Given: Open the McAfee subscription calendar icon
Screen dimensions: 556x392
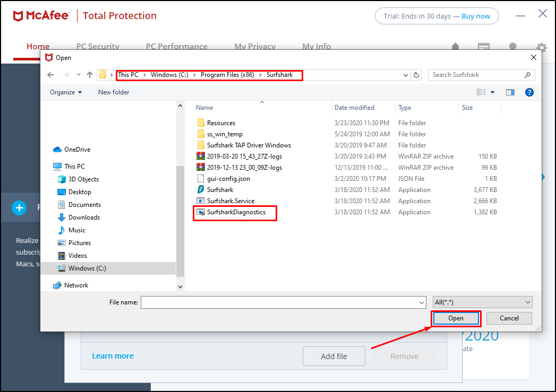Looking at the screenshot, I should pos(484,47).
